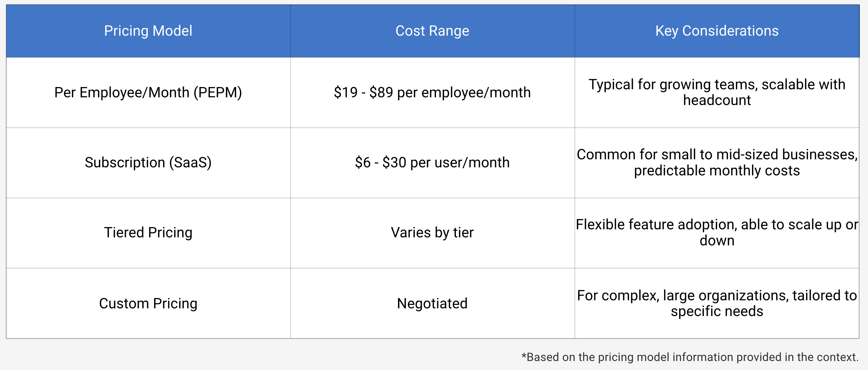Image resolution: width=868 pixels, height=370 pixels.
Task: Select the Negotiated cost cell
Action: (432, 303)
